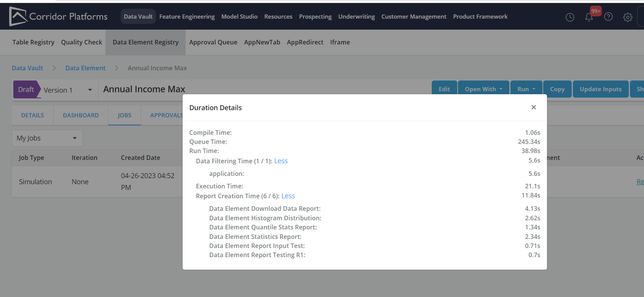Collapse Data Filtering Time with Less link
The height and width of the screenshot is (297, 644).
tap(281, 161)
